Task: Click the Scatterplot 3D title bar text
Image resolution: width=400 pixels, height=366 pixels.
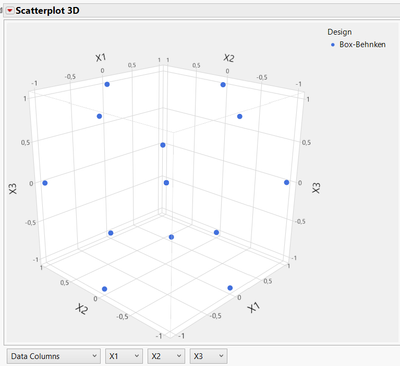Action: pos(47,11)
